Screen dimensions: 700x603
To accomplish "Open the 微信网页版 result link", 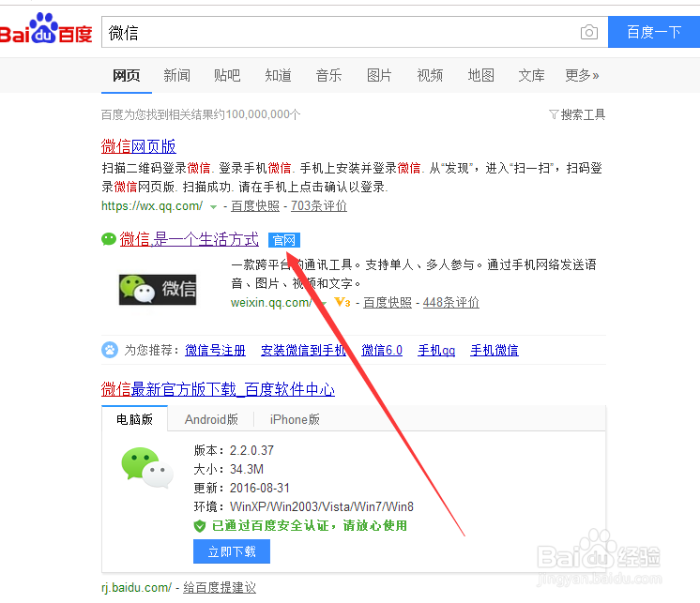I will (138, 146).
